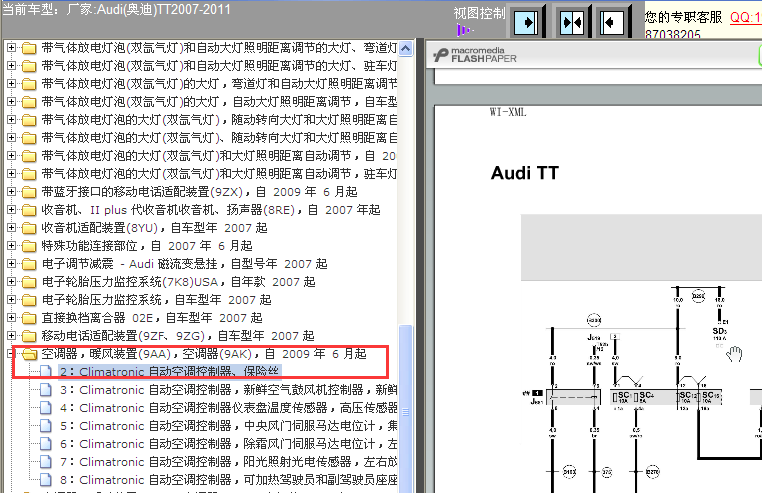Click the tree panel vertical scrollbar thumb
The image size is (762, 493).
[x=405, y=411]
